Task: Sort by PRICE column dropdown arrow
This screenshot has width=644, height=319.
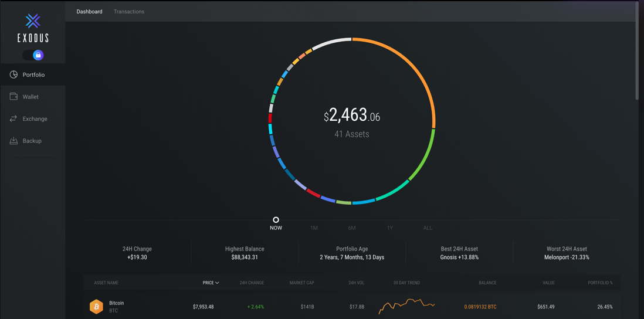Action: click(x=217, y=283)
